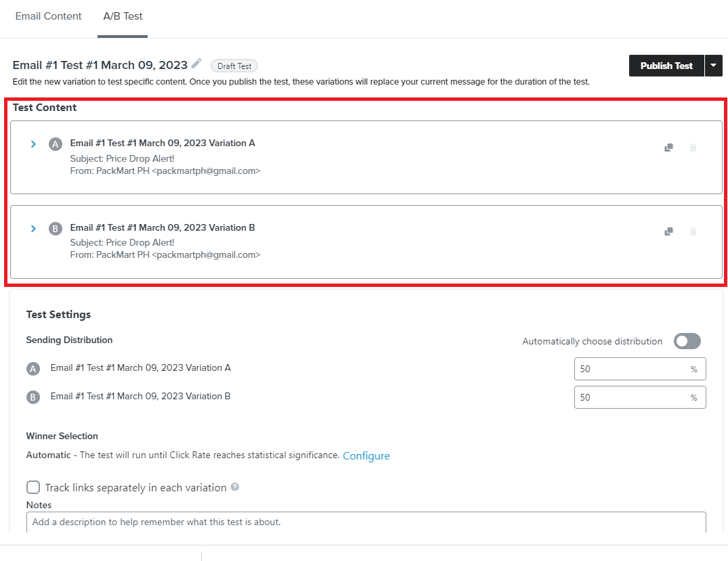Click the Notes description text box

pyautogui.click(x=366, y=522)
